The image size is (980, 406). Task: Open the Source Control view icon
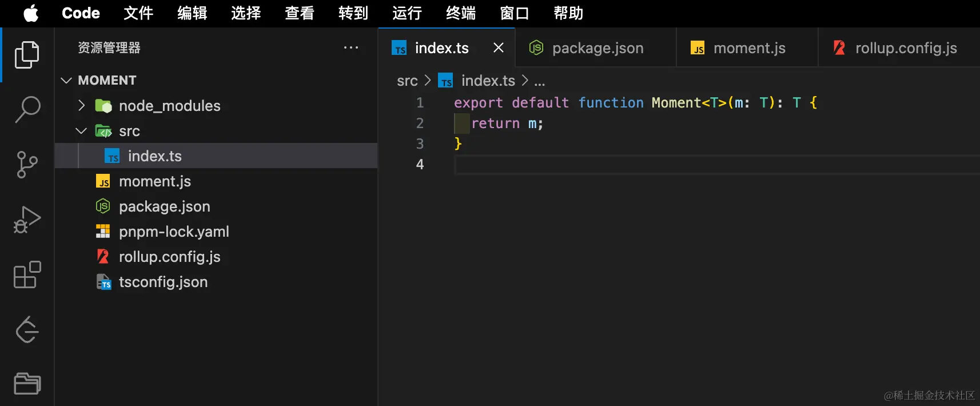(x=27, y=165)
